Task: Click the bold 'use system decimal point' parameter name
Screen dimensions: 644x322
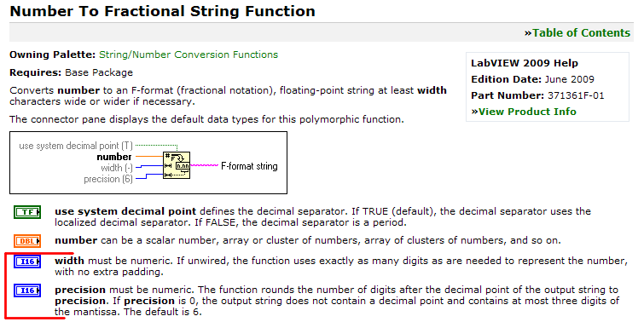Action: [125, 211]
